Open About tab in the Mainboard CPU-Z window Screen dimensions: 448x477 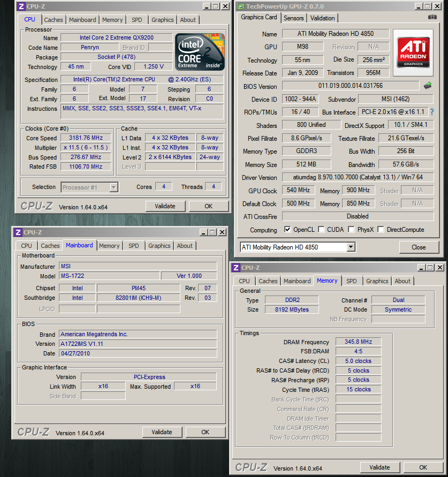(185, 246)
